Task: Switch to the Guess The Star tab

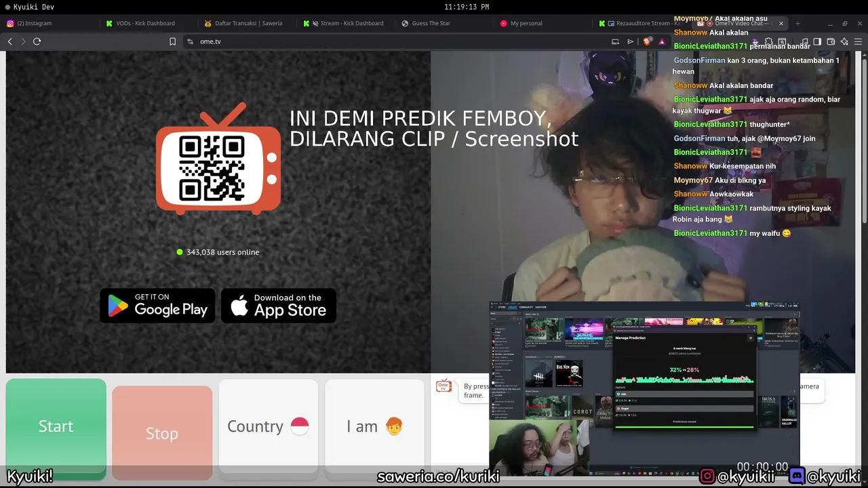Action: (446, 23)
